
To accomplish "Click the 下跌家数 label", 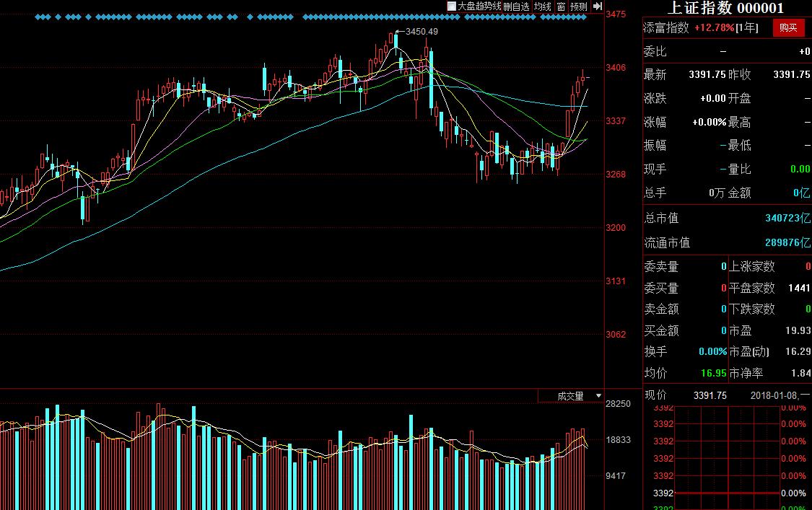I will pyautogui.click(x=752, y=309).
